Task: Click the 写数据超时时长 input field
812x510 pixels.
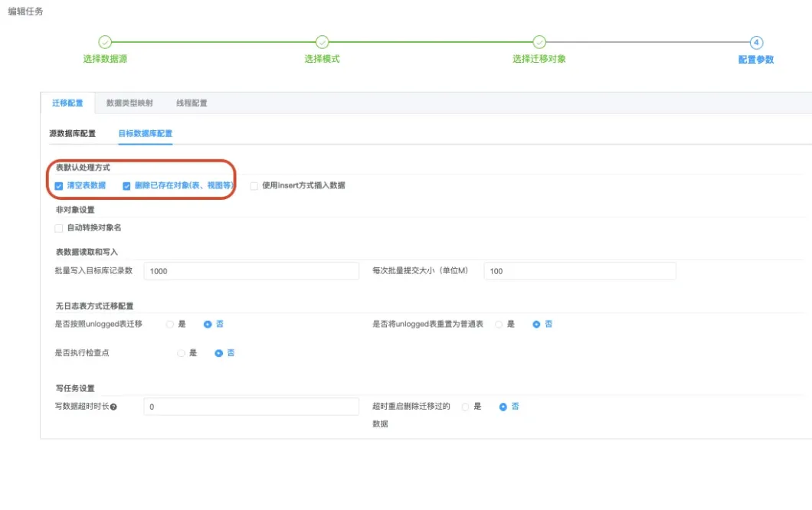Action: [251, 407]
